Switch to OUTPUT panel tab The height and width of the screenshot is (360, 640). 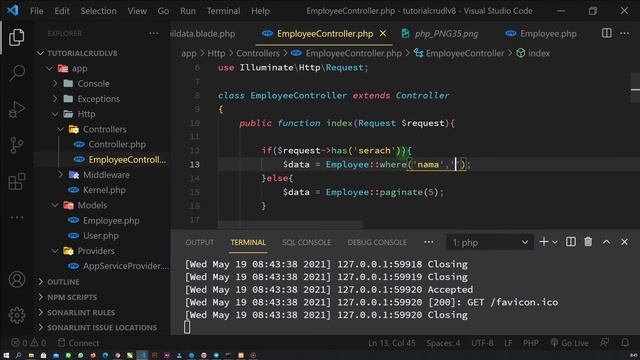(199, 242)
